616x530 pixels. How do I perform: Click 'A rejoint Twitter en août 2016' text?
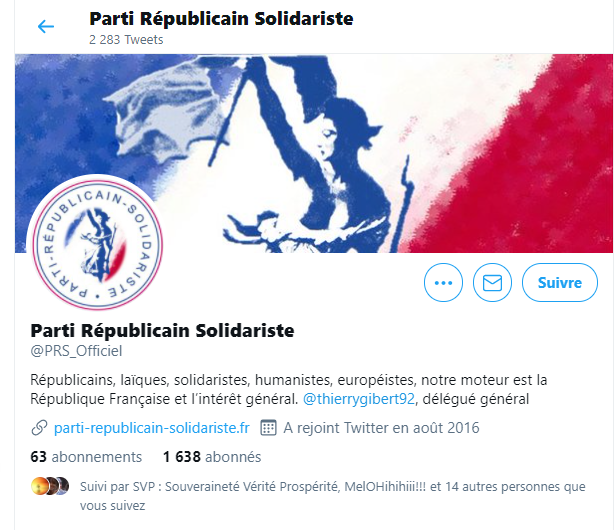pyautogui.click(x=381, y=428)
